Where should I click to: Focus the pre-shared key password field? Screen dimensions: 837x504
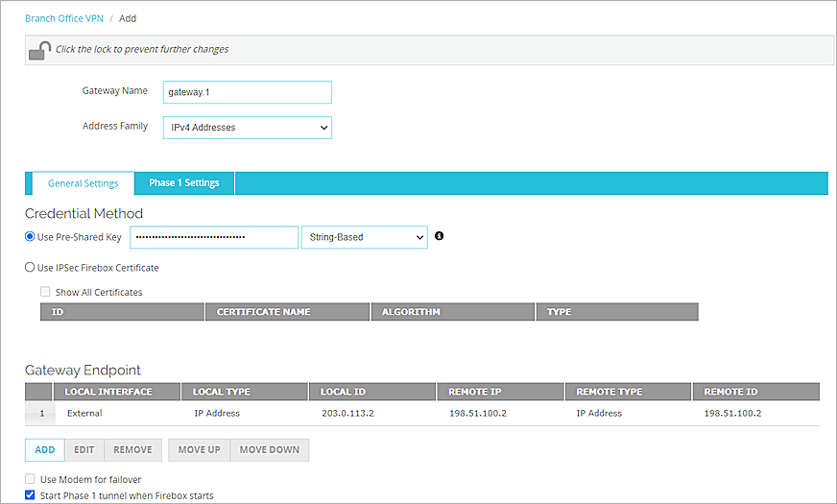click(x=213, y=237)
